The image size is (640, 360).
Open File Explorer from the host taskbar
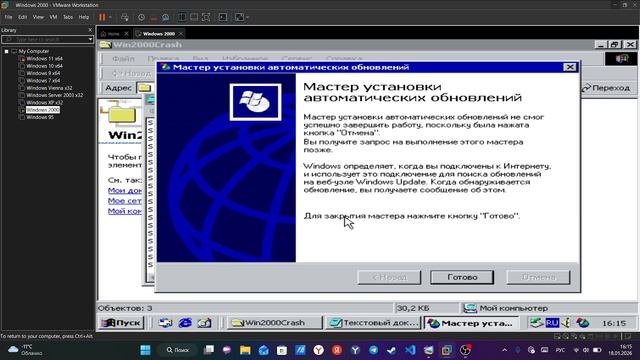pos(245,350)
